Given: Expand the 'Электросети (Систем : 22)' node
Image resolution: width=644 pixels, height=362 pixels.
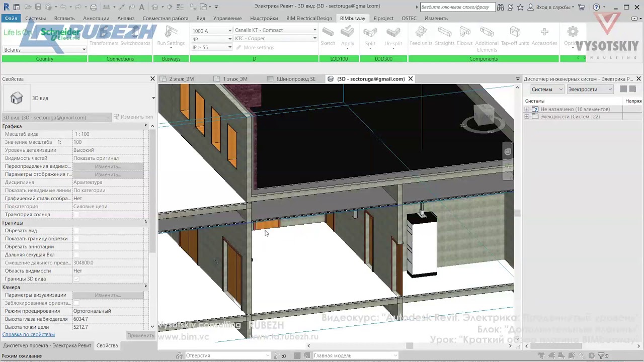Looking at the screenshot, I should click(527, 117).
